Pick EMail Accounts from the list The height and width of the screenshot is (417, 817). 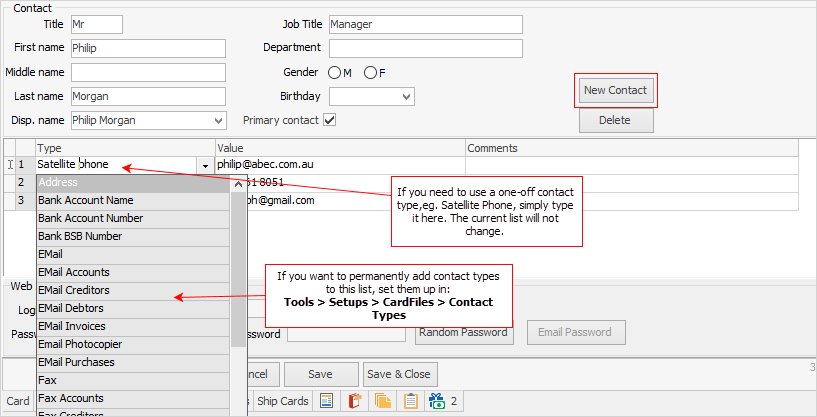(x=133, y=272)
